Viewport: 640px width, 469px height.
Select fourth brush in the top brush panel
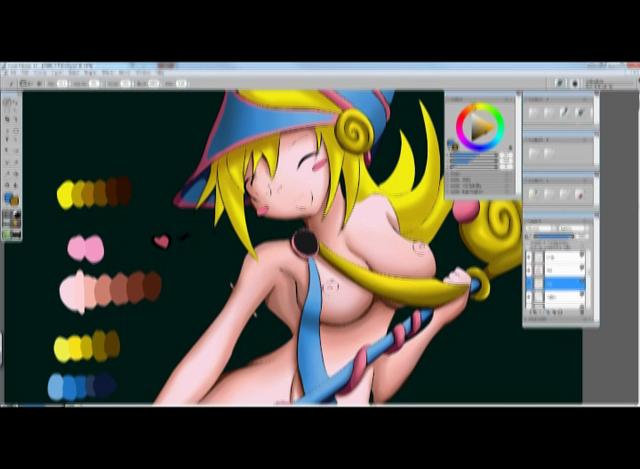pyautogui.click(x=580, y=113)
